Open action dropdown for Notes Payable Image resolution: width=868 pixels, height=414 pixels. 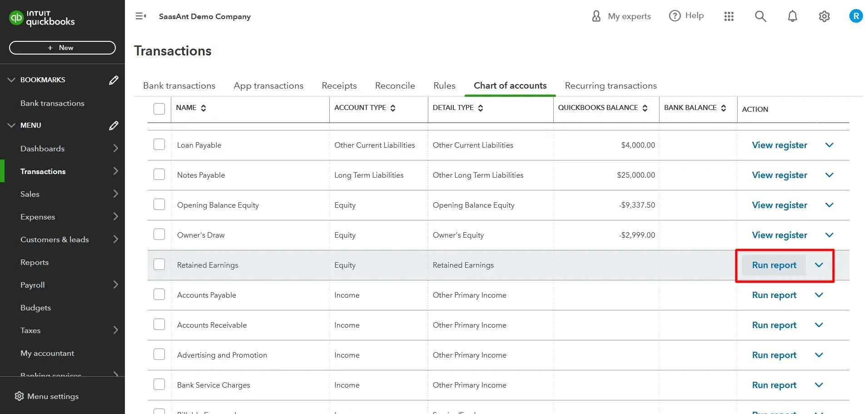point(829,175)
